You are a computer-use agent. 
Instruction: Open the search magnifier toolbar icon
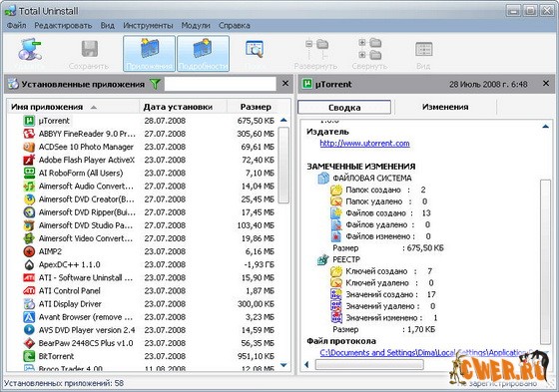click(x=255, y=49)
